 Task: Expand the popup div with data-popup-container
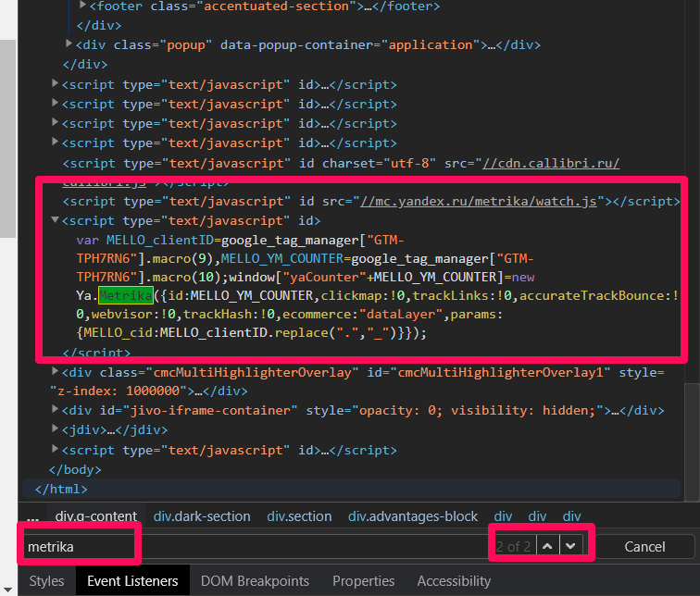(69, 44)
